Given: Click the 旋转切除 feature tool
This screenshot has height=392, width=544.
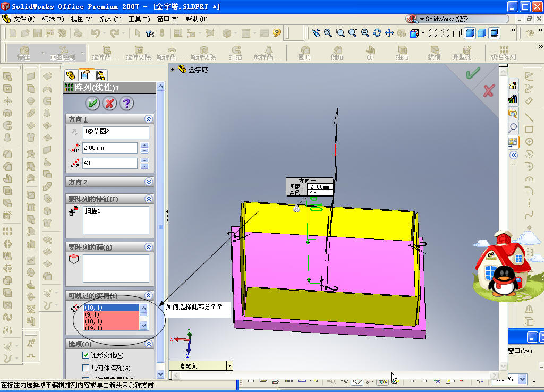Looking at the screenshot, I should pyautogui.click(x=203, y=53).
